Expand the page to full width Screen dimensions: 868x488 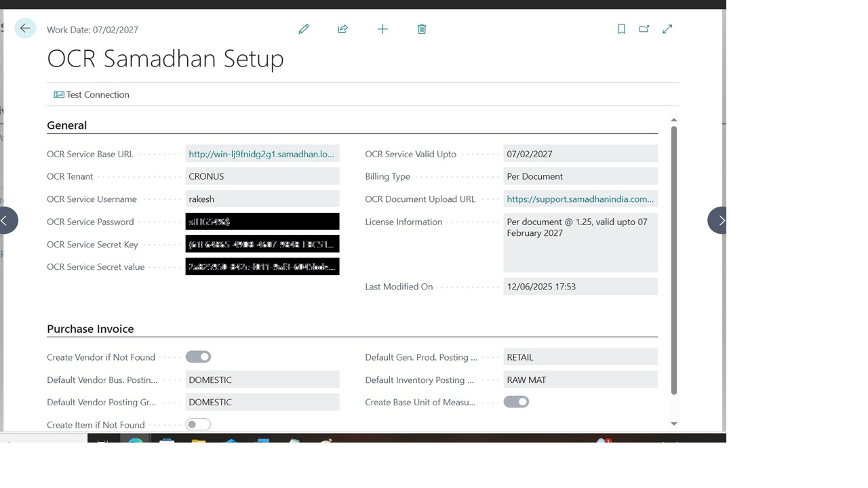point(667,29)
